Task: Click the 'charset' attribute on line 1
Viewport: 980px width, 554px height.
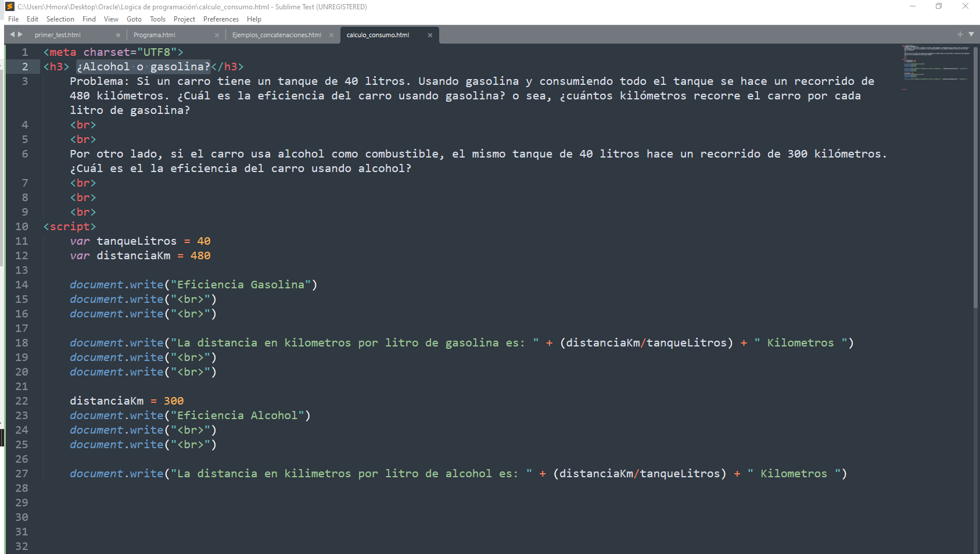Action: 106,52
